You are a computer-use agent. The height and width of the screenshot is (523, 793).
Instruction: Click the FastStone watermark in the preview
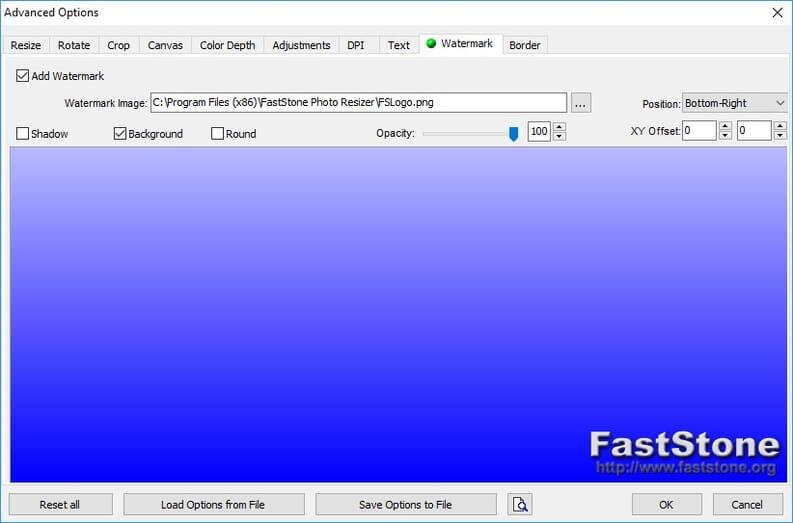click(685, 453)
